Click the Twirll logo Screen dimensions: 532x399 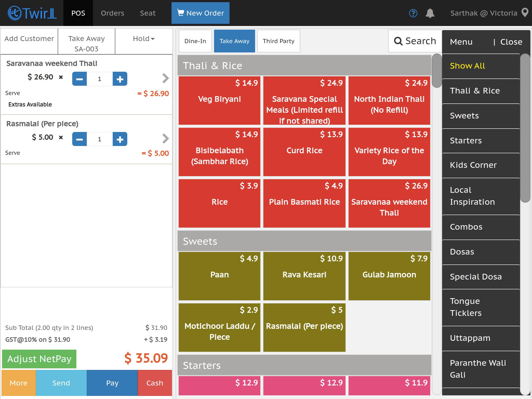pos(32,13)
